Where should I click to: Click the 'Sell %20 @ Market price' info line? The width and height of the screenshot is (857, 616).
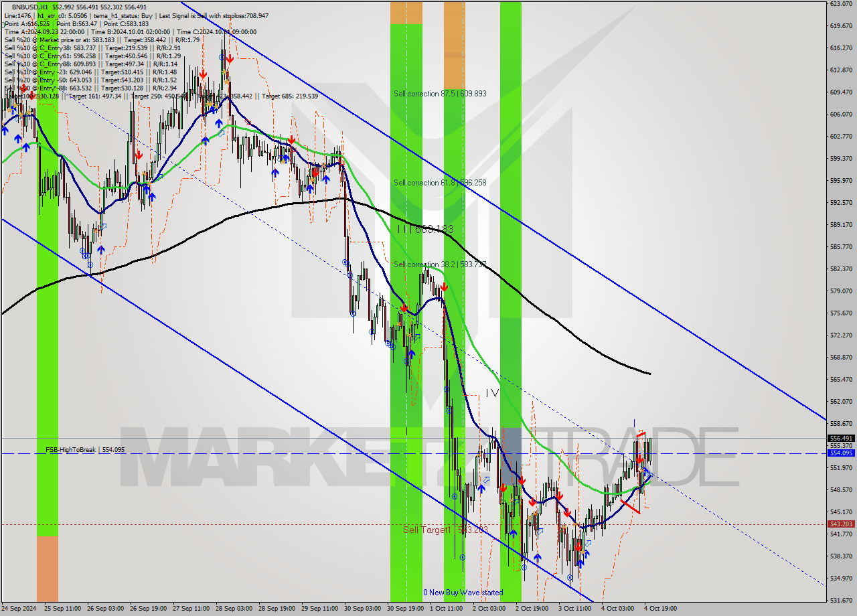tap(102, 40)
